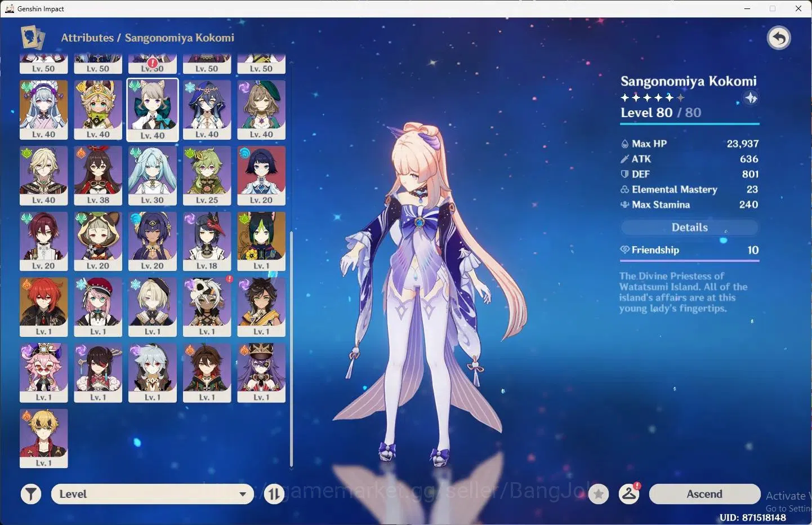Click the Attributes breadcrumb title
The width and height of the screenshot is (812, 525).
[87, 38]
